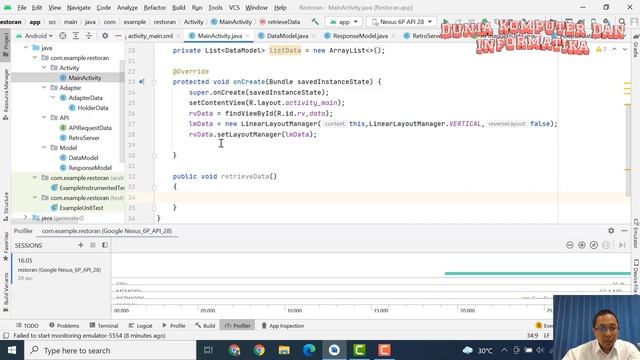Click Collapse All in Project panel
The width and height of the screenshot is (640, 360).
(89, 36)
